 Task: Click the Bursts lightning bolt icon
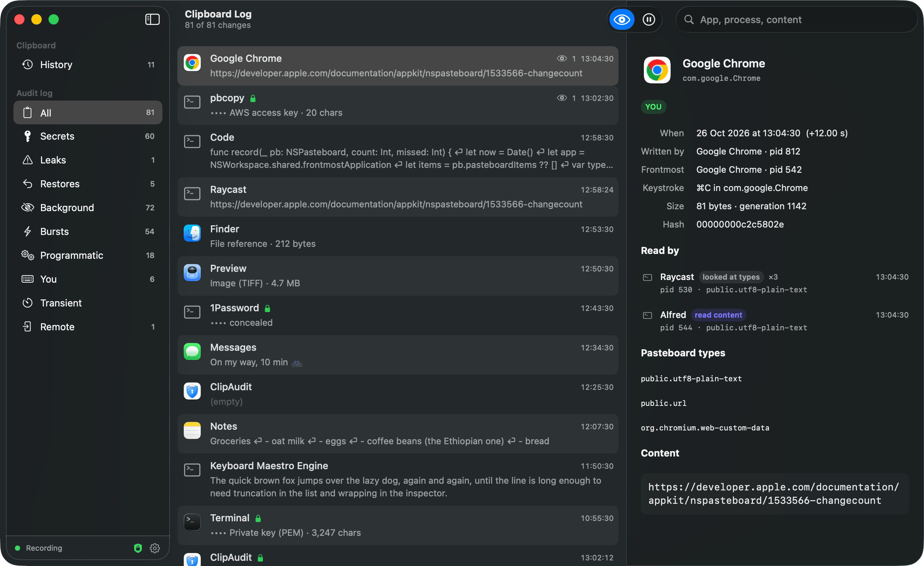click(27, 231)
